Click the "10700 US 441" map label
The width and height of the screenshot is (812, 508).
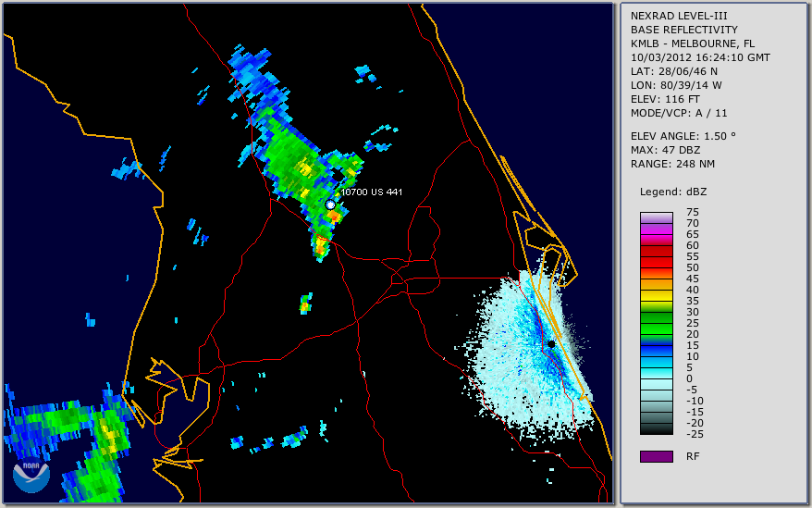point(371,192)
